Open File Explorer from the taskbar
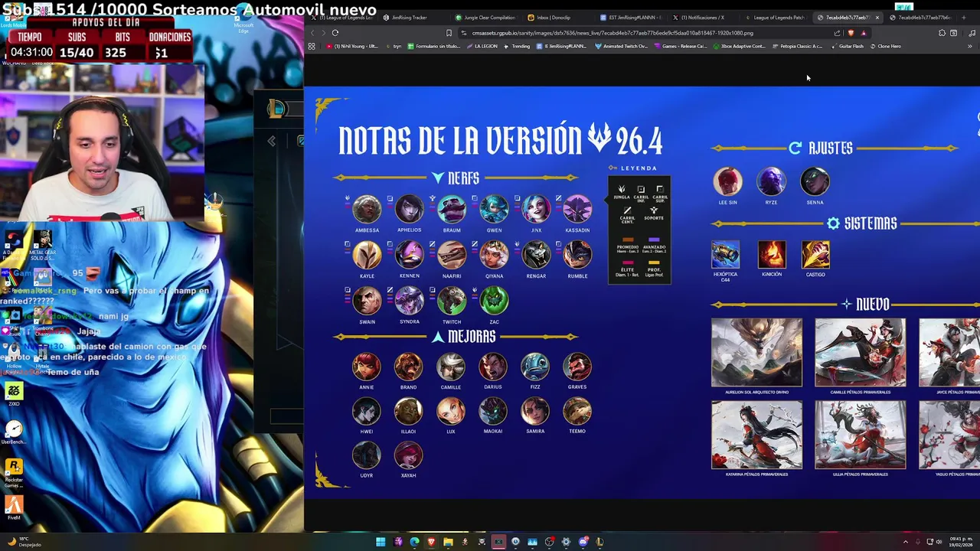 448,542
